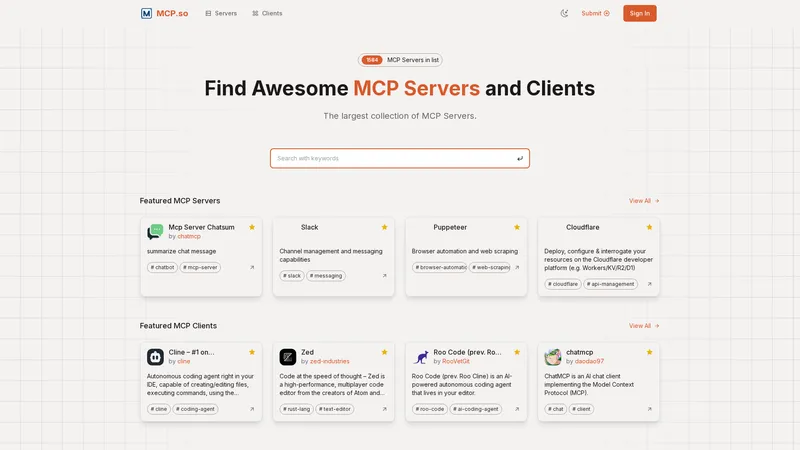Click the cline author link

click(184, 361)
